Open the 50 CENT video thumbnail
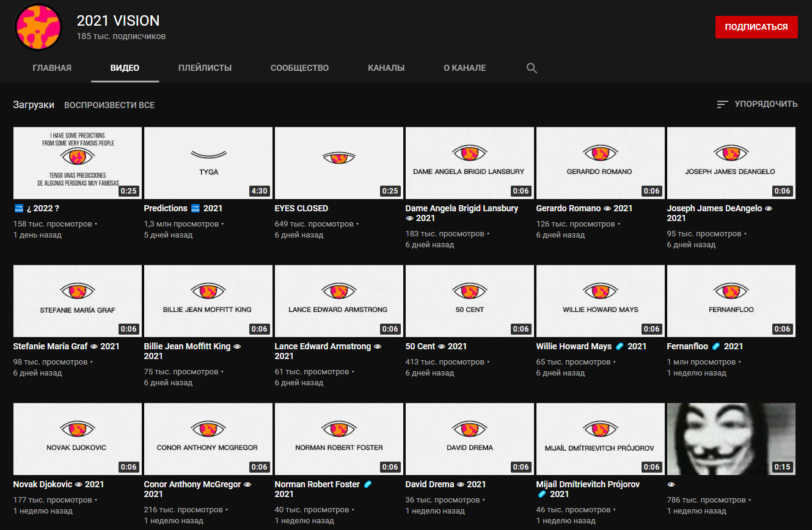Viewport: 812px width, 530px height. 470,301
